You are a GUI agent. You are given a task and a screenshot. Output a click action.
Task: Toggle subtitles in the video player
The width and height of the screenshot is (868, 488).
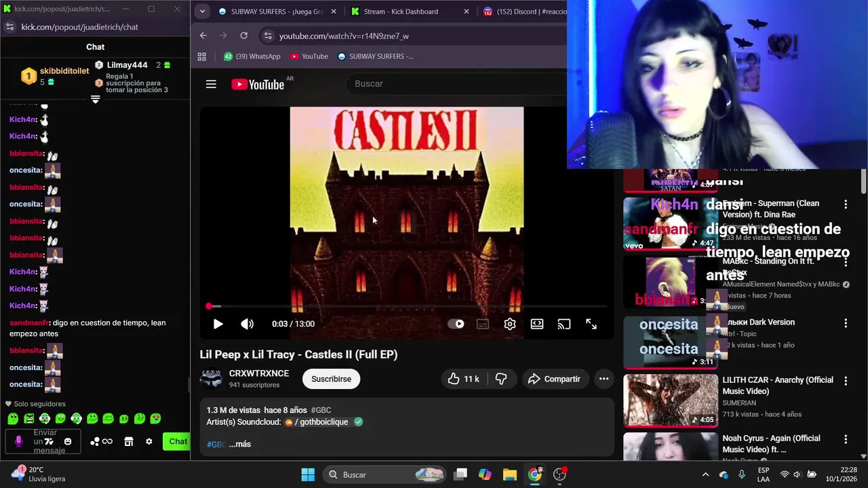pos(483,324)
